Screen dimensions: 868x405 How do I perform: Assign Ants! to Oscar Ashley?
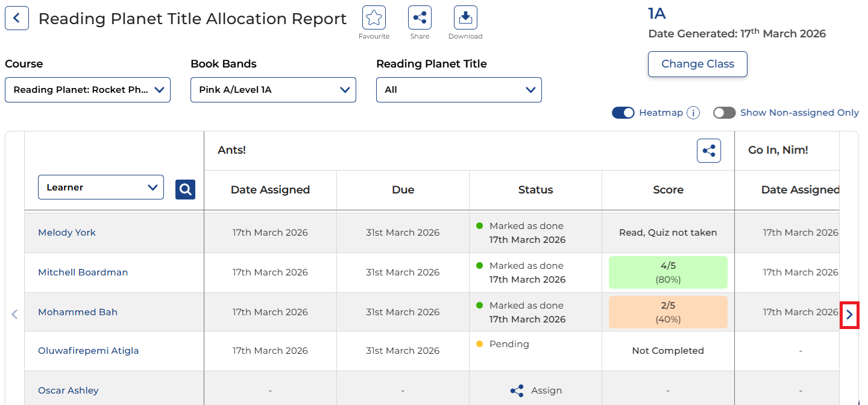[535, 391]
